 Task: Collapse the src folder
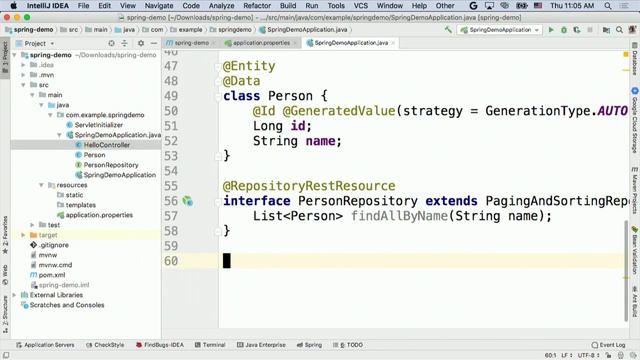pos(23,85)
